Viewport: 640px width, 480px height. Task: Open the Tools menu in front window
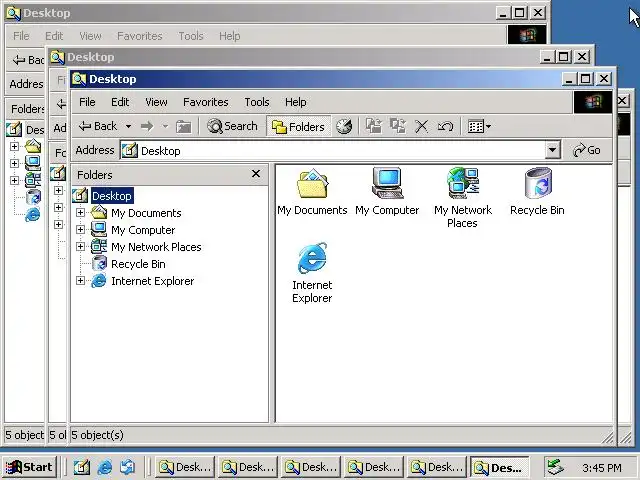coord(257,102)
